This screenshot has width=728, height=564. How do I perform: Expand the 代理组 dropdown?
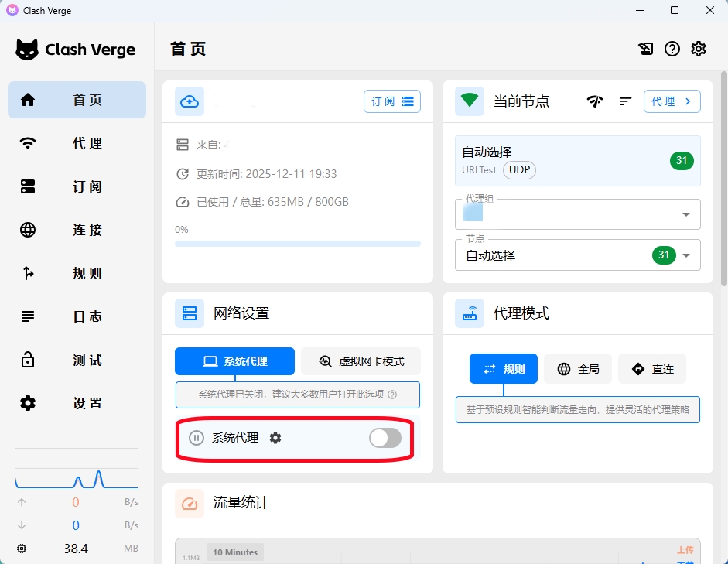point(685,214)
